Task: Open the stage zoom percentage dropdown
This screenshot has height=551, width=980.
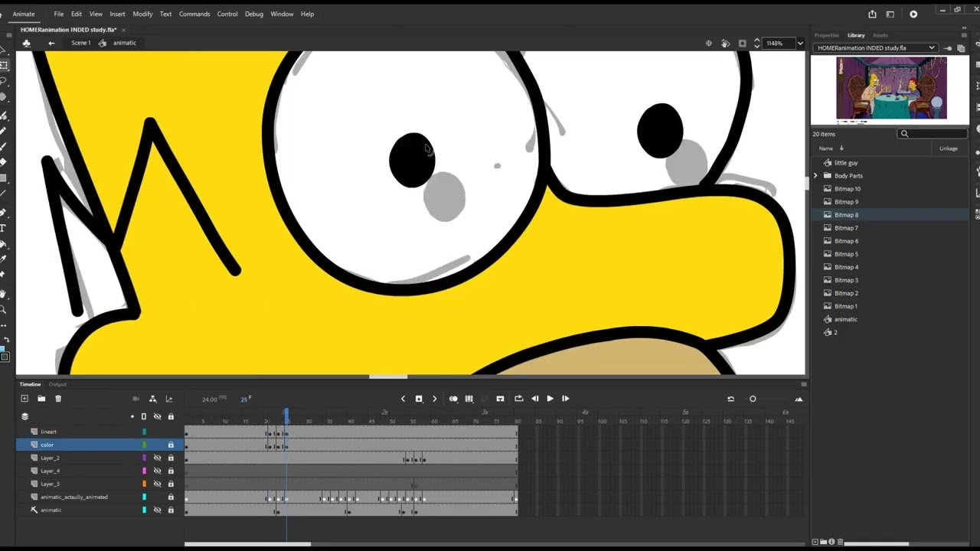Action: coord(800,44)
